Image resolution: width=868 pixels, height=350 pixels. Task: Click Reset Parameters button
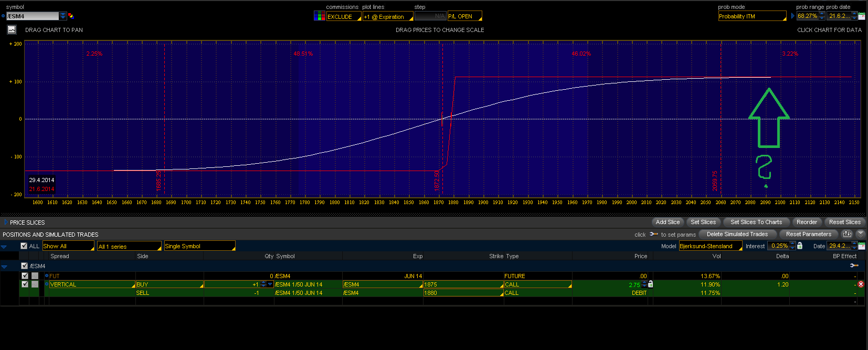[x=809, y=234]
